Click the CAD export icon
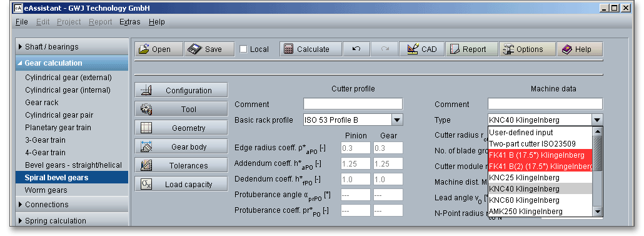Viewport: 644px width, 236px height. [413, 49]
